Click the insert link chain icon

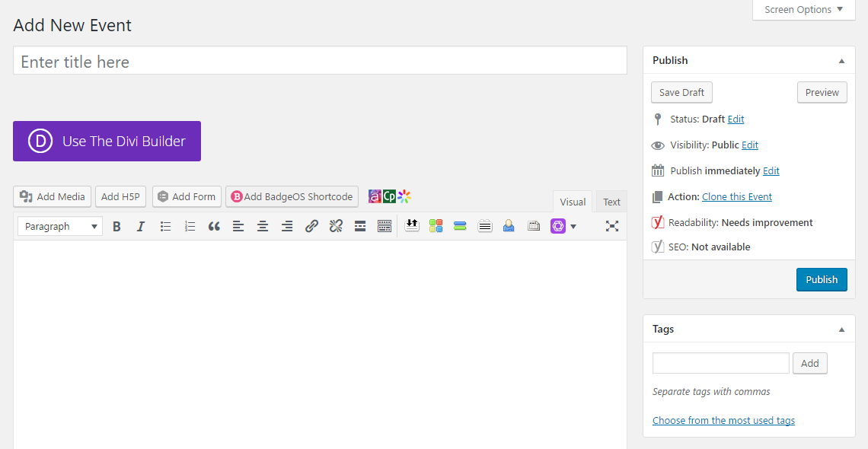[x=311, y=226]
